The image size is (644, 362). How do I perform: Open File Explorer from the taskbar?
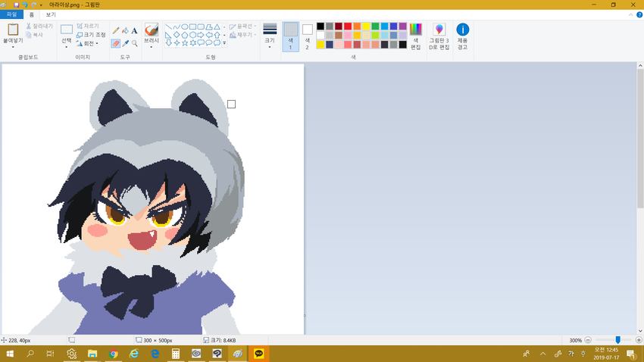pos(92,354)
